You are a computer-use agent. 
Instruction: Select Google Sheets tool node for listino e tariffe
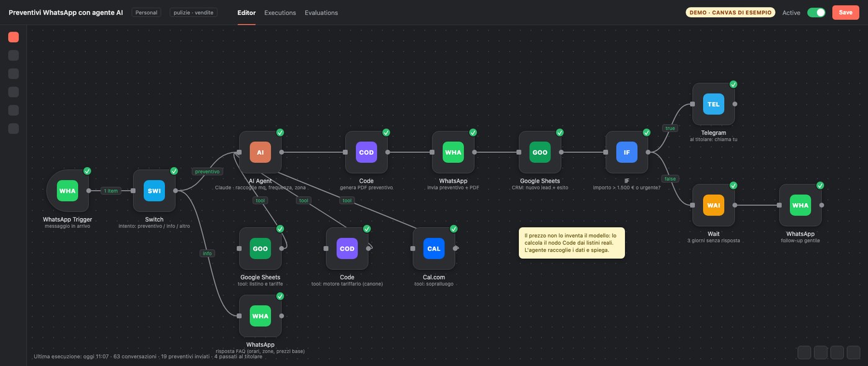(x=260, y=248)
